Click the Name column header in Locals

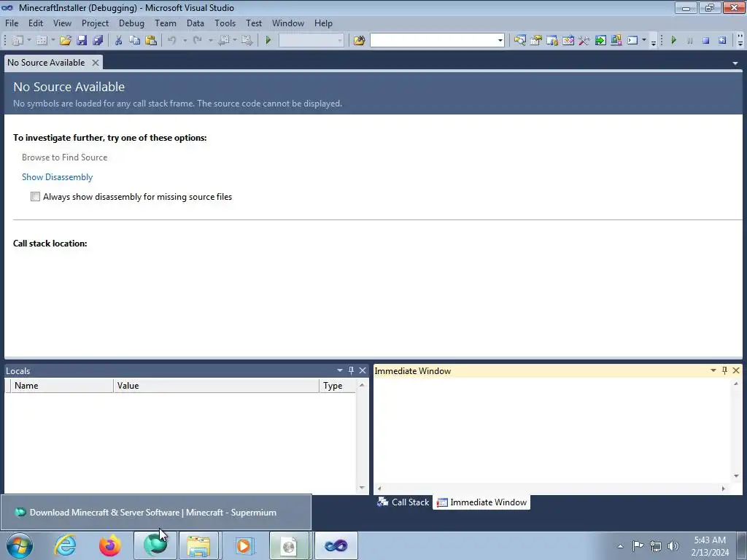(x=62, y=386)
